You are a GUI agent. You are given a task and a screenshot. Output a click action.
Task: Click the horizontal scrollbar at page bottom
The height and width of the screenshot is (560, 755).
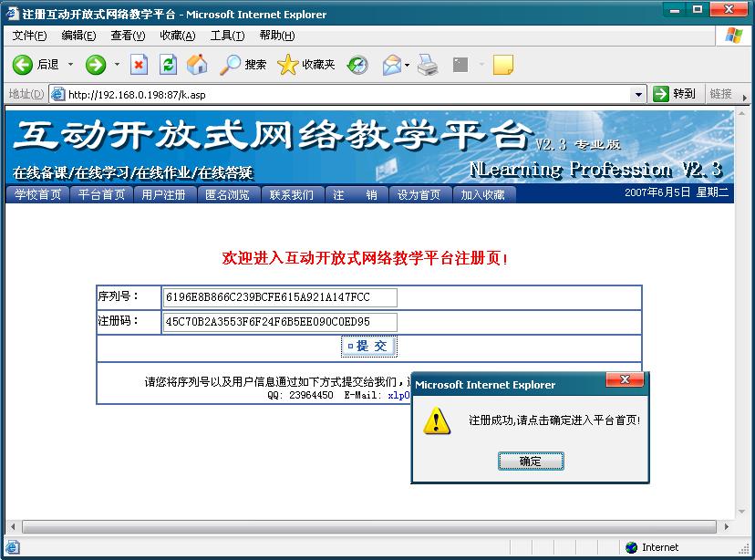tap(365, 527)
